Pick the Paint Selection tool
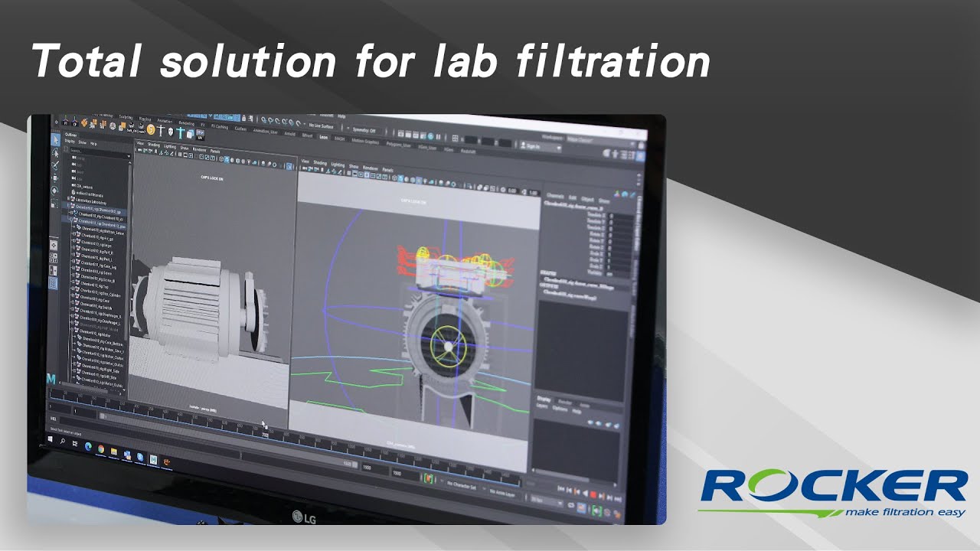The height and width of the screenshot is (551, 980). tap(55, 165)
